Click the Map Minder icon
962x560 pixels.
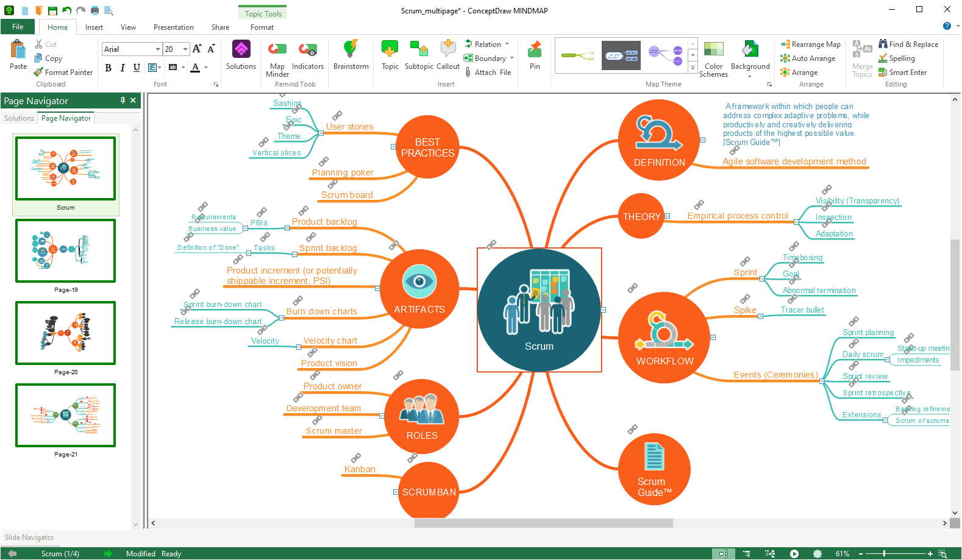click(277, 49)
